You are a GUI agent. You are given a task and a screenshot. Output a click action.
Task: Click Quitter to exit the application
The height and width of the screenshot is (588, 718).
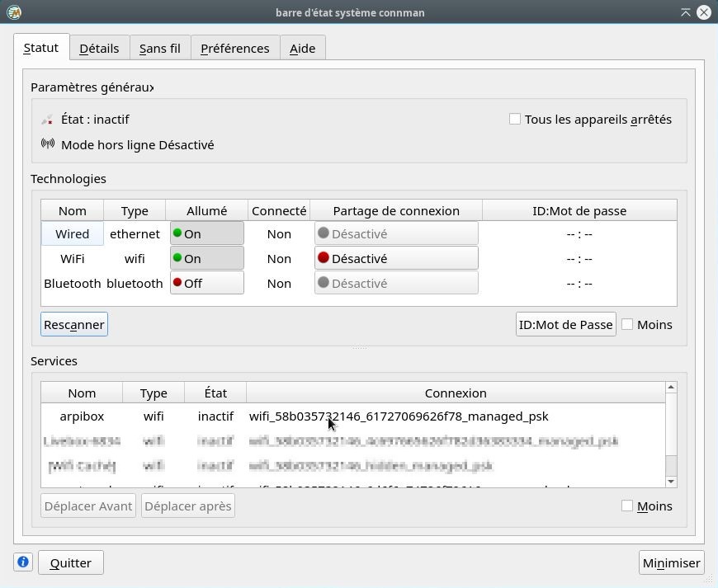point(70,562)
